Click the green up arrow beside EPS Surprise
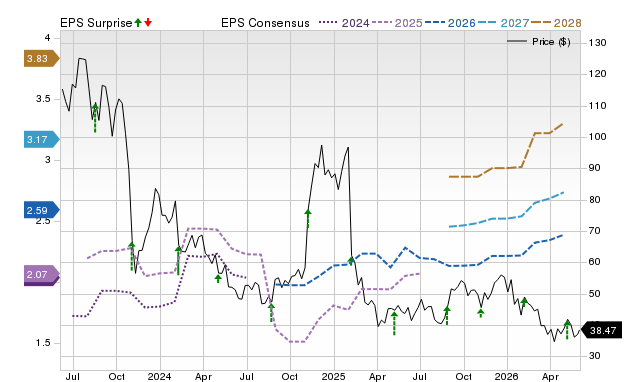The height and width of the screenshot is (382, 640). pos(138,22)
